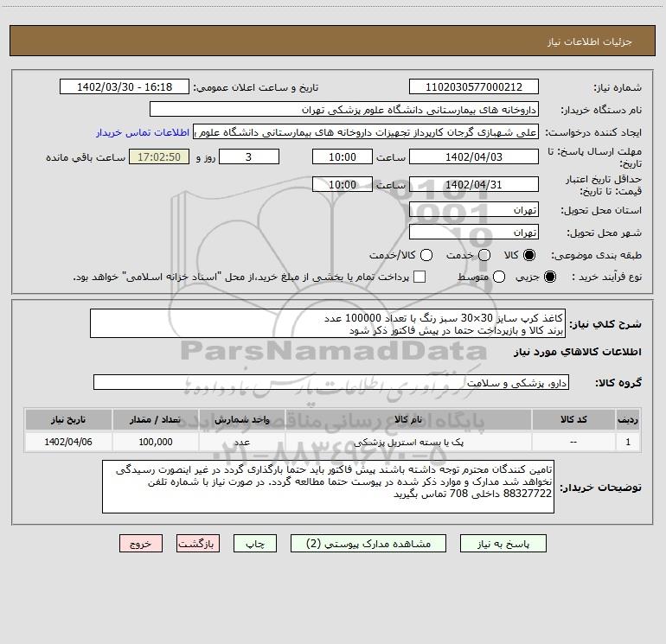Click the واحد شمارش column header

pos(241,420)
